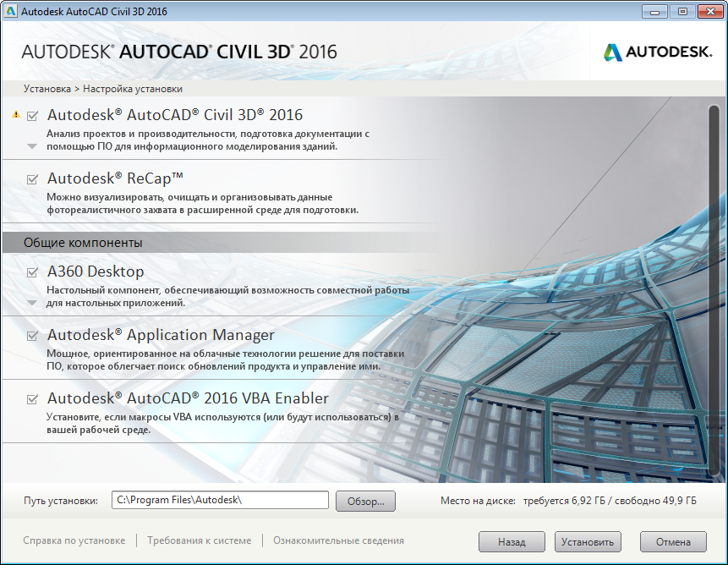Image resolution: width=728 pixels, height=565 pixels.
Task: Click the Отмена button
Action: 673,542
